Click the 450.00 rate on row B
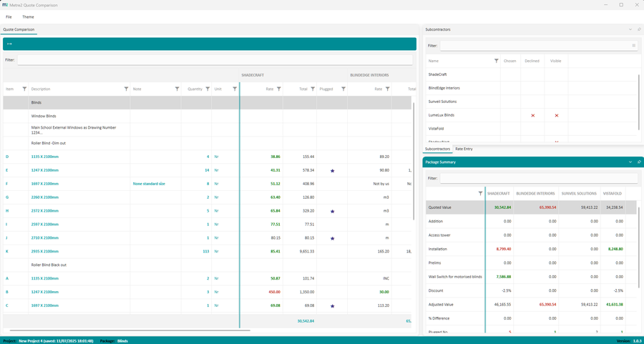 (274, 292)
